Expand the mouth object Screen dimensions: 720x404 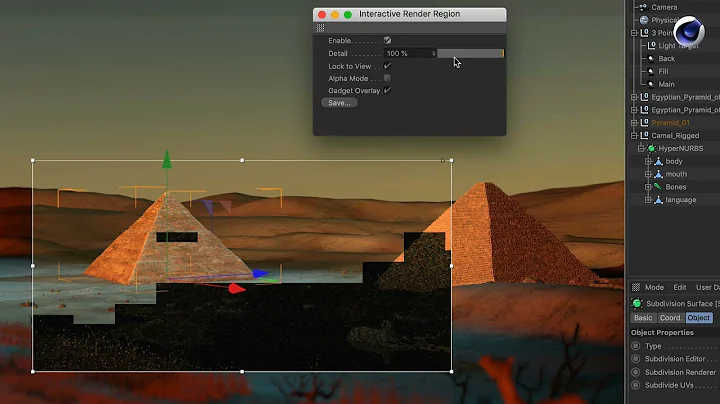648,174
